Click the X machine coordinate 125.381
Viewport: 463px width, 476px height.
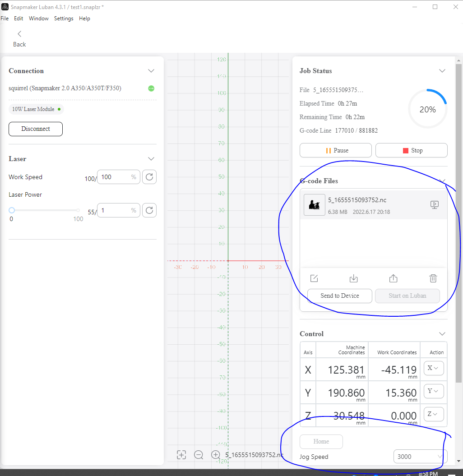coord(346,370)
